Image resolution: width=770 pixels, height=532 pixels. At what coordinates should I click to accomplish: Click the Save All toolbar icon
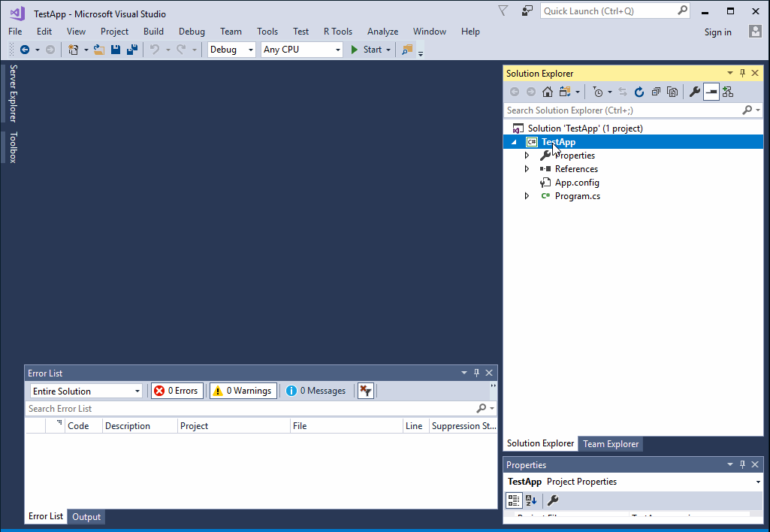point(131,50)
